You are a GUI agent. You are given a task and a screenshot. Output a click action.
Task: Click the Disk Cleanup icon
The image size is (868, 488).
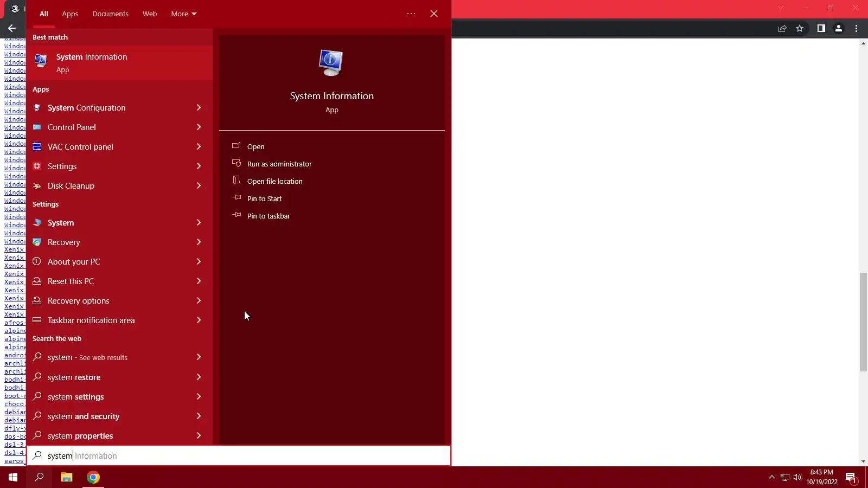pyautogui.click(x=37, y=185)
